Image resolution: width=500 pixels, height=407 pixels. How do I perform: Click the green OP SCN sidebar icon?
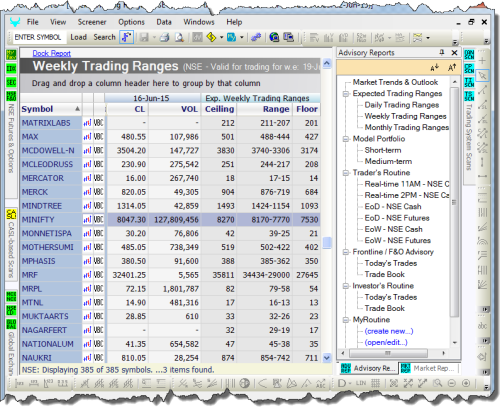[469, 68]
